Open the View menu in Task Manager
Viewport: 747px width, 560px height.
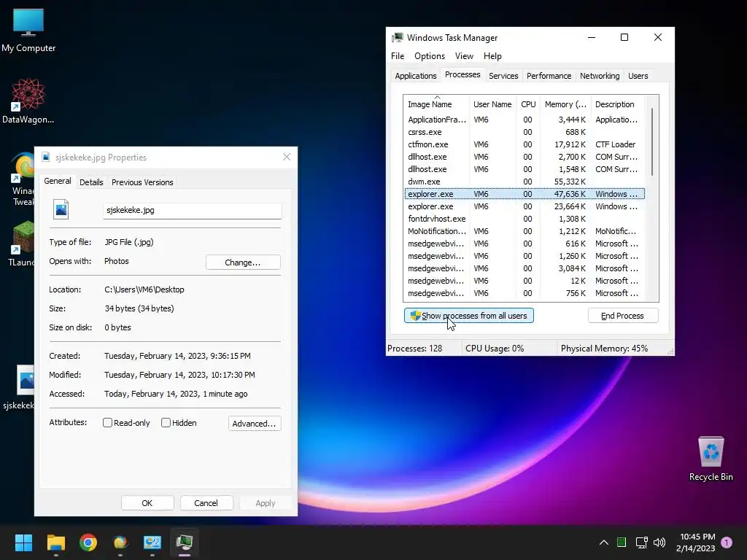(x=464, y=56)
